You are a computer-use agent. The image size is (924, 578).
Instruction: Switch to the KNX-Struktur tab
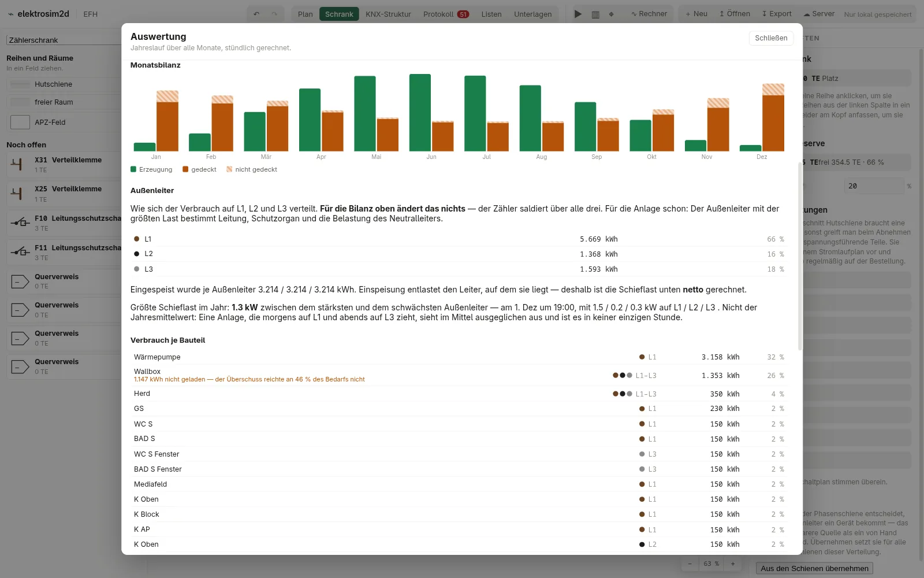[x=388, y=14]
